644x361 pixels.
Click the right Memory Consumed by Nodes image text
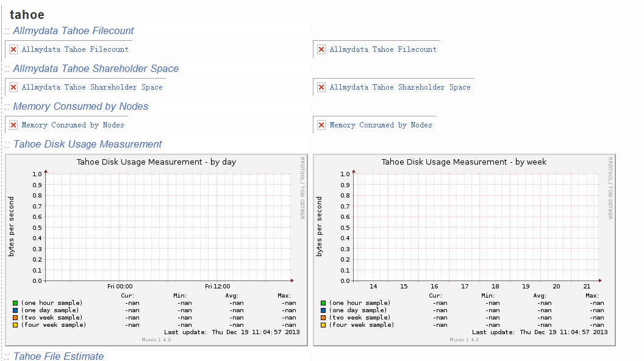pyautogui.click(x=381, y=125)
